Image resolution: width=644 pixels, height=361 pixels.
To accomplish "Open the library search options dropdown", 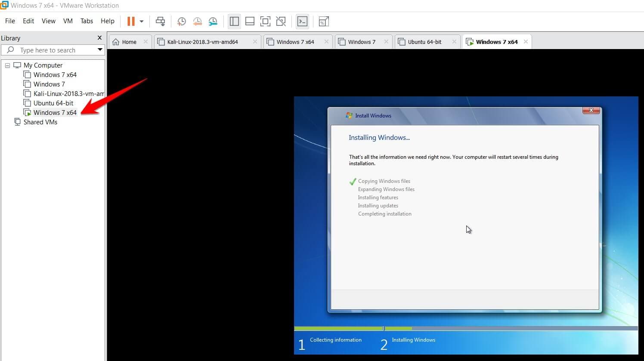I will coord(100,50).
